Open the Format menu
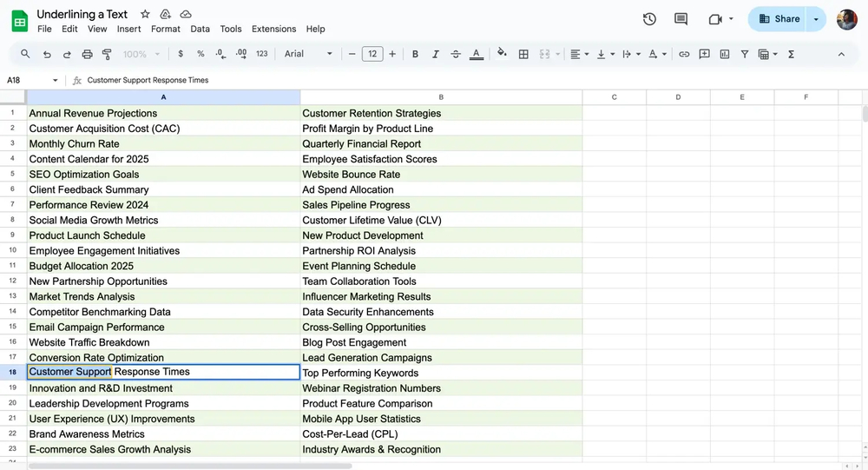The height and width of the screenshot is (470, 868). coord(165,29)
